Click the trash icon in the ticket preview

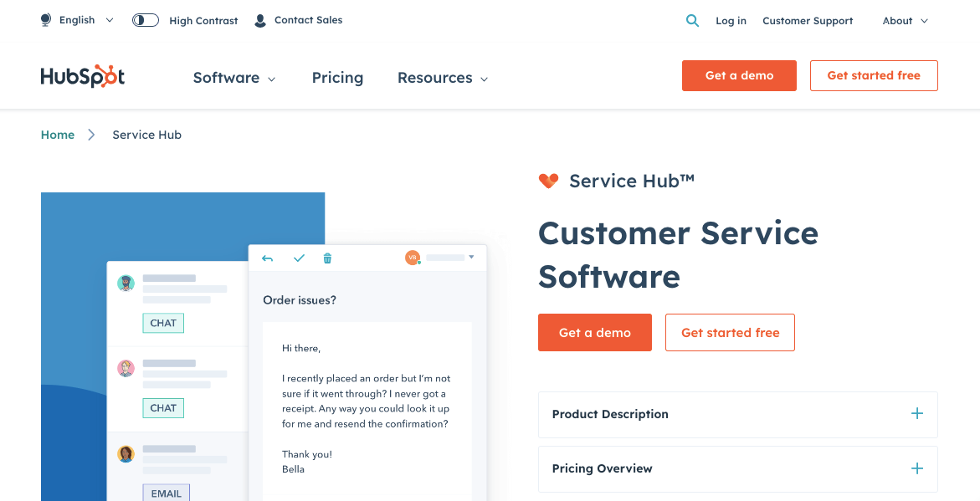327,258
